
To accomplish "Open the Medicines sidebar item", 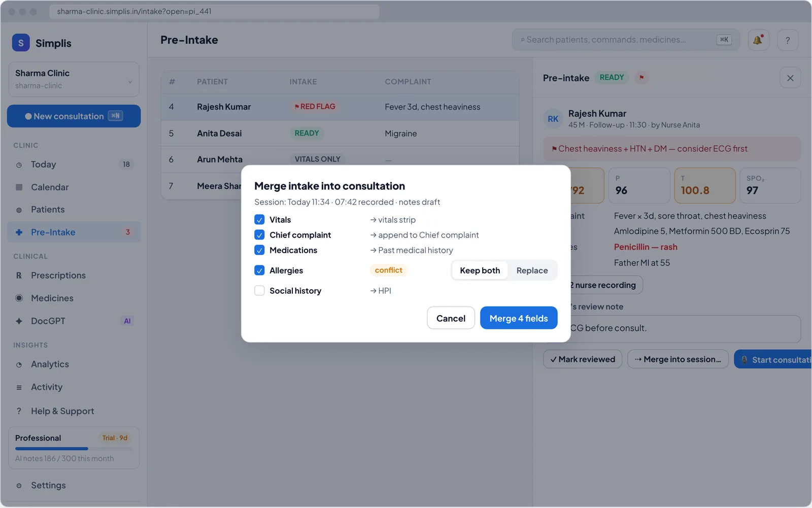I will pyautogui.click(x=74, y=298).
